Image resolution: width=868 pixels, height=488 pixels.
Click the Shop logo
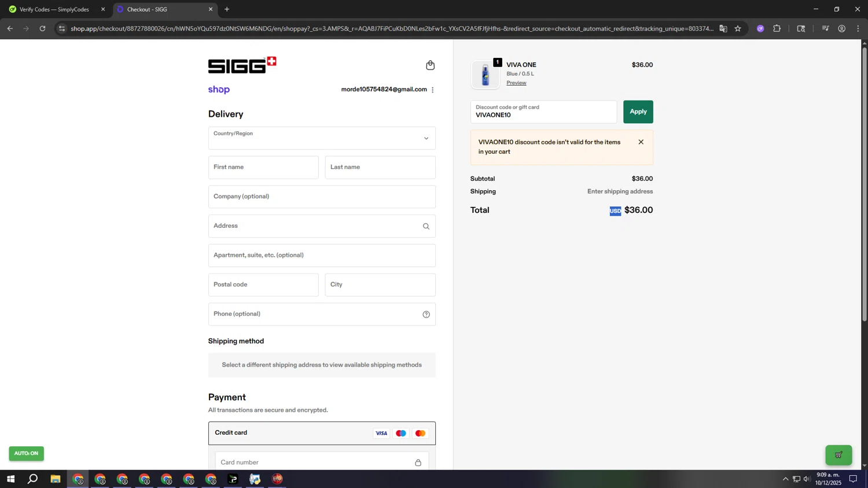pos(219,90)
